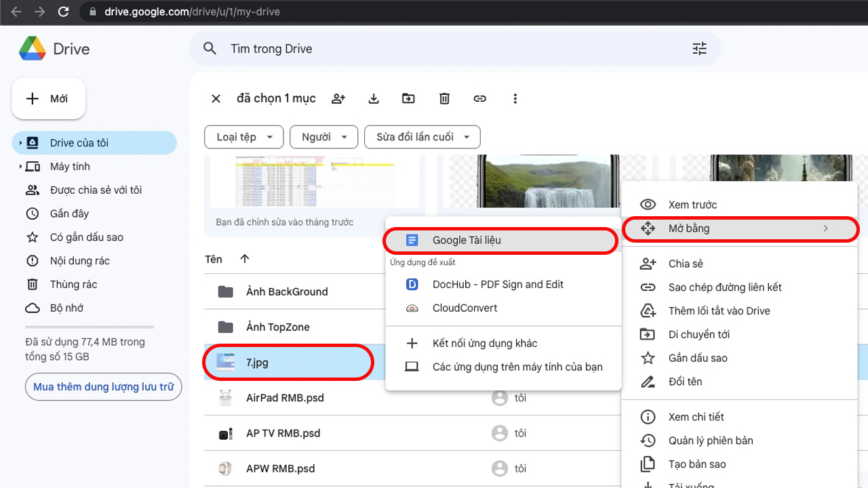Open Có gắn dấu sao sidebar item
Image resolution: width=868 pixels, height=488 pixels.
[94, 237]
